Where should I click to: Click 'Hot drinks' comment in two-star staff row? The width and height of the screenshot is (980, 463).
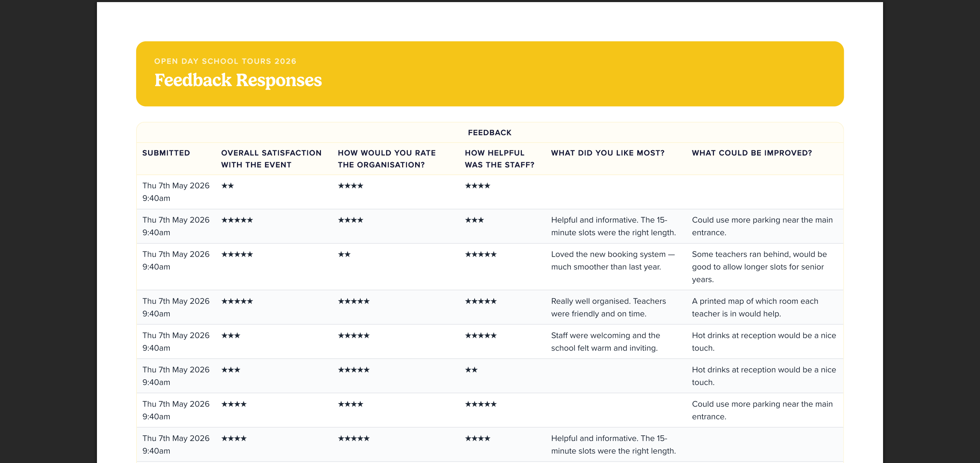pyautogui.click(x=764, y=376)
